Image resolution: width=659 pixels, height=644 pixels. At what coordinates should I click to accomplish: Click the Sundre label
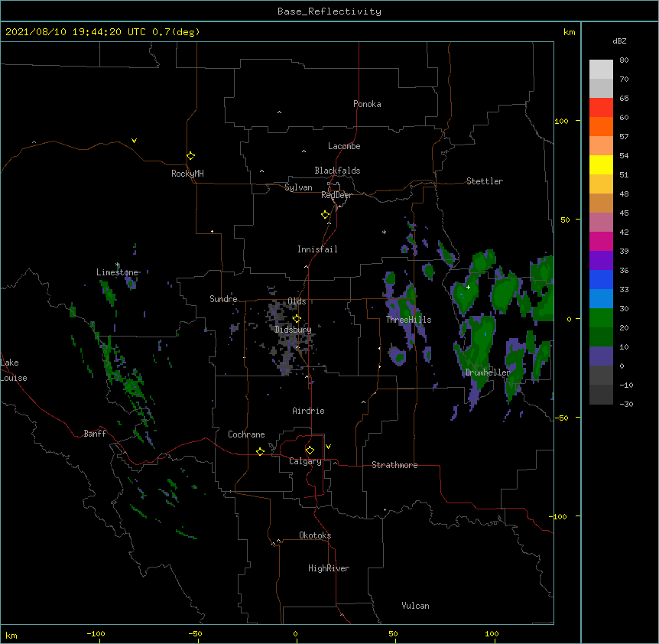pos(223,299)
